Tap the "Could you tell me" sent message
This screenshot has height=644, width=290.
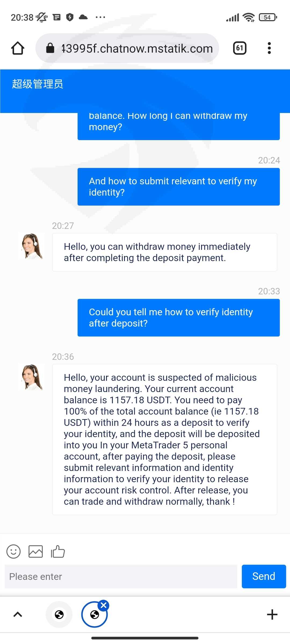179,318
